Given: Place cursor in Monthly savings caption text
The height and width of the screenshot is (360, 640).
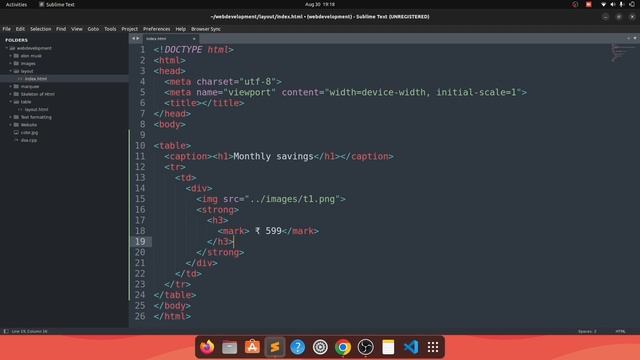Looking at the screenshot, I should pyautogui.click(x=273, y=156).
